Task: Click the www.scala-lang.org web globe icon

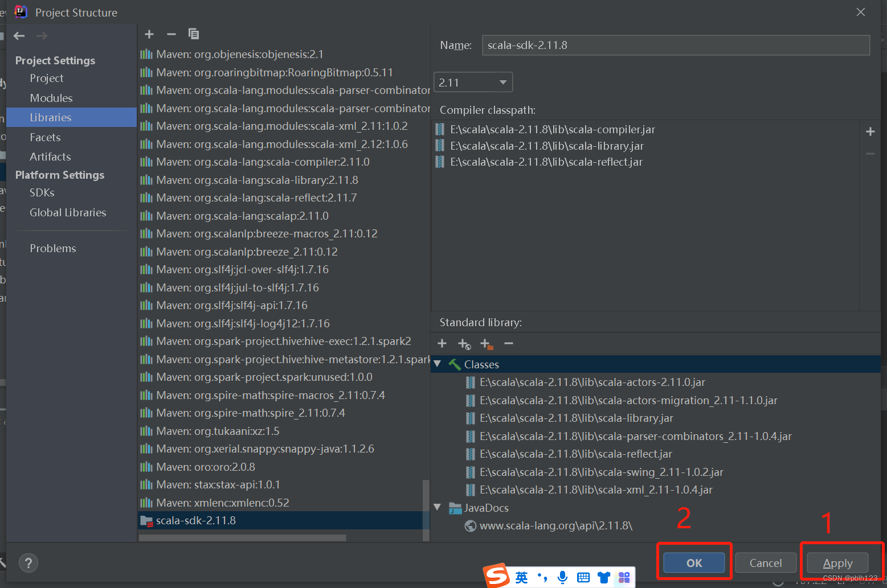Action: point(471,526)
